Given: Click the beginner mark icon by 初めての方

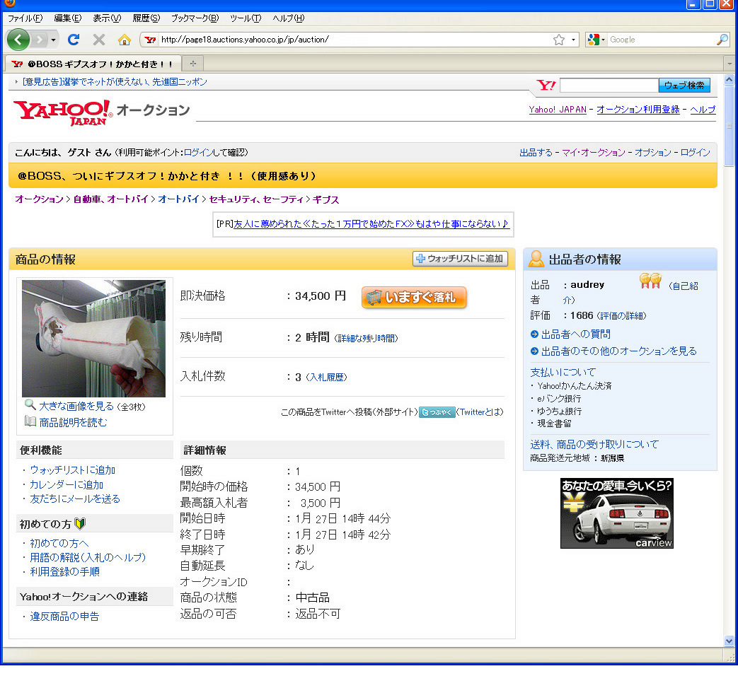Looking at the screenshot, I should click(x=80, y=524).
